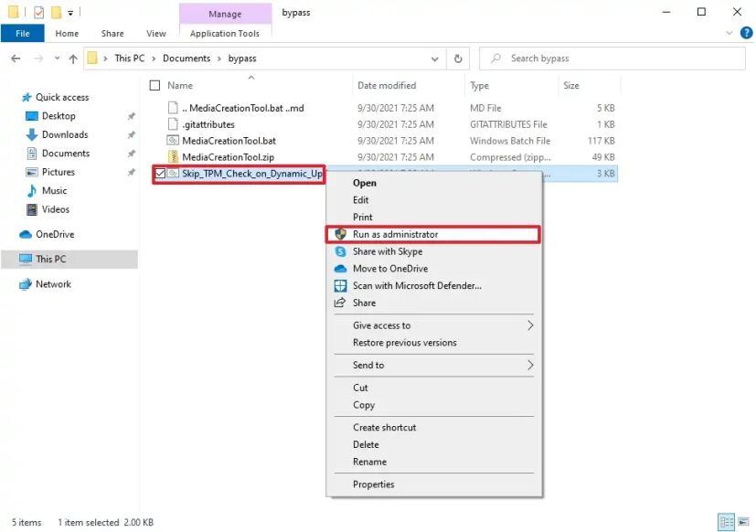Open the quick access toolbar customize dropdown
The width and height of the screenshot is (756, 532).
point(70,13)
